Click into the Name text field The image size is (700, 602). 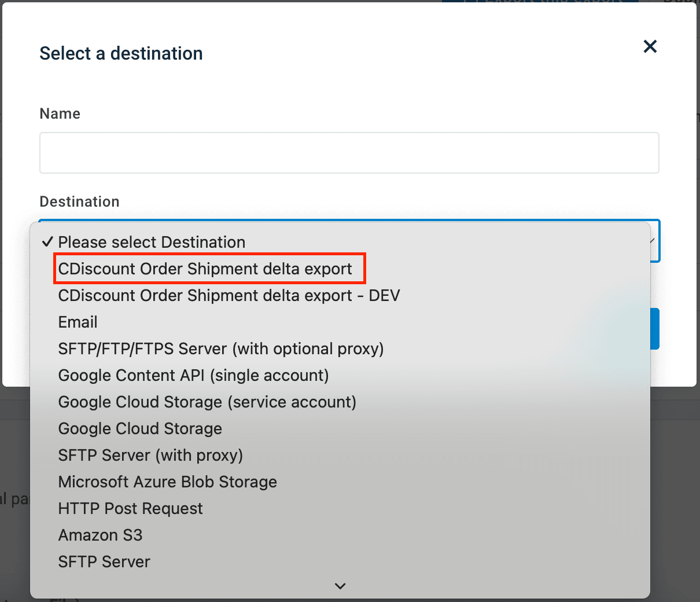pos(349,153)
